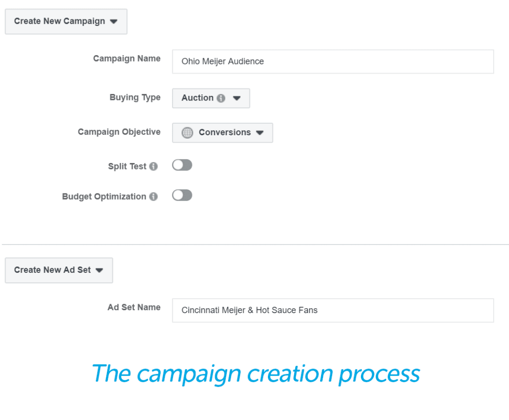Click the Conversions objective button
509x420 pixels.
point(222,132)
